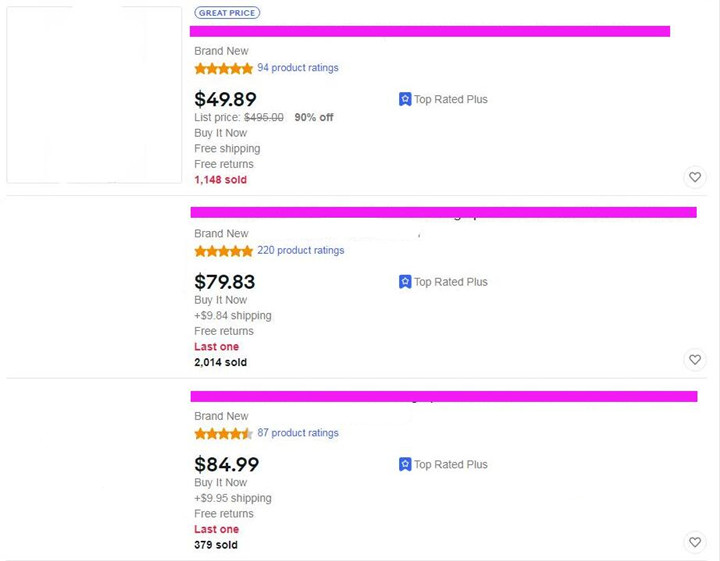Click Top Rated Plus badge beside $79.83

(443, 282)
